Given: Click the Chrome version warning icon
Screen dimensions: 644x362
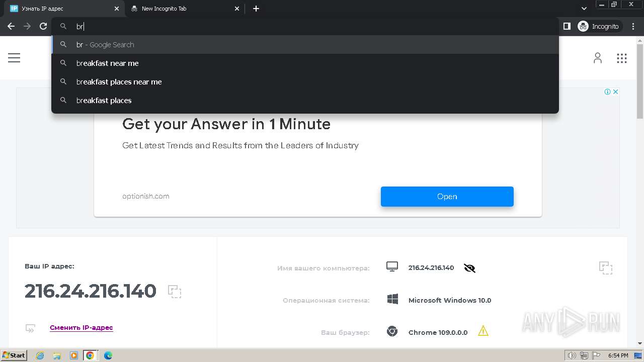Looking at the screenshot, I should click(x=483, y=331).
